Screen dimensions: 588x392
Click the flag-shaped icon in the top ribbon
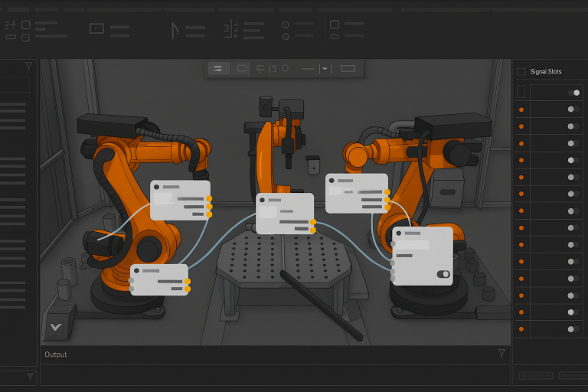coord(175,31)
